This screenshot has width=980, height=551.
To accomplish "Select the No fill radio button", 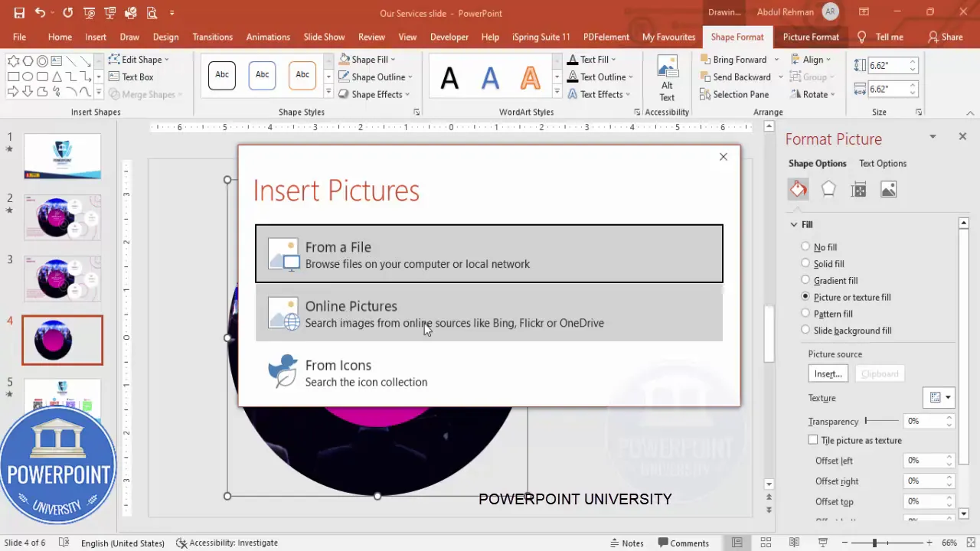I will (x=805, y=246).
